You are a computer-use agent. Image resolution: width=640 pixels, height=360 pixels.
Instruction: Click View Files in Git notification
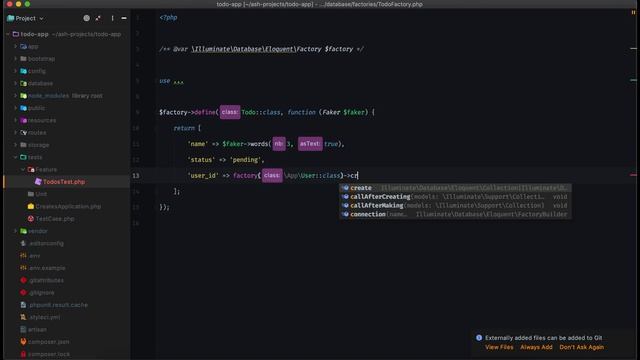[499, 347]
